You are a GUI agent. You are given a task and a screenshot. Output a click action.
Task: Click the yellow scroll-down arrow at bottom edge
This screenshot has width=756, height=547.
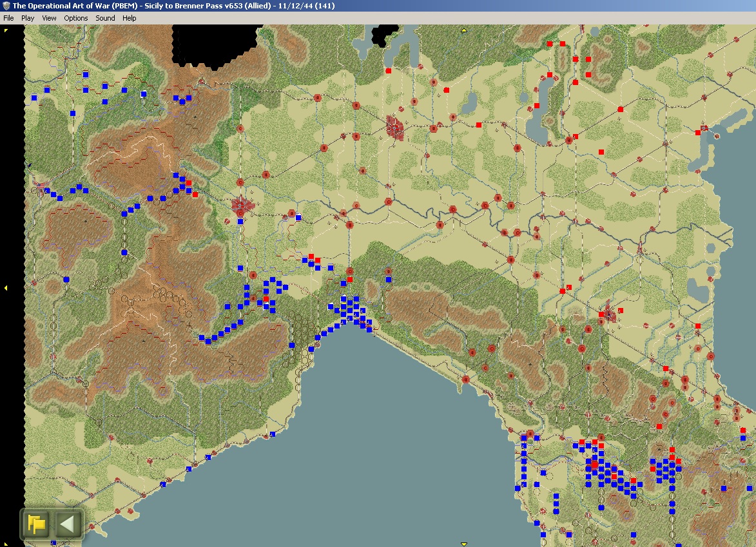pos(464,544)
